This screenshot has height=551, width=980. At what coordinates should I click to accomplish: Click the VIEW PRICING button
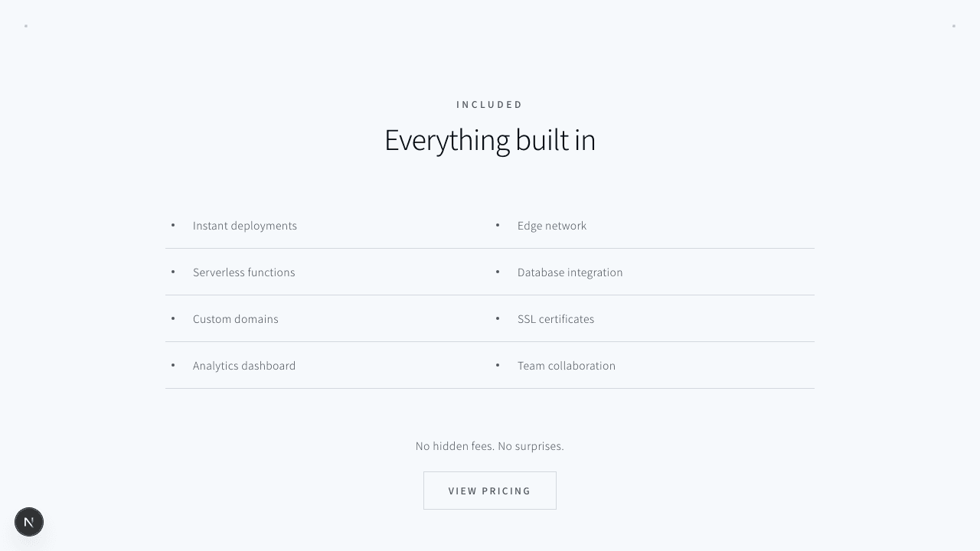coord(490,491)
